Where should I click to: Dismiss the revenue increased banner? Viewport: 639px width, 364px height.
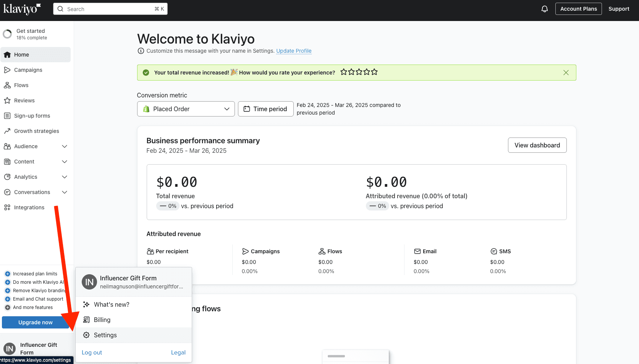pyautogui.click(x=566, y=73)
